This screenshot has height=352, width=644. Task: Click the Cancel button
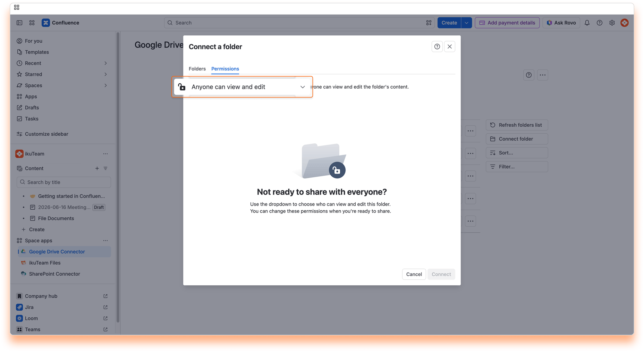(414, 274)
